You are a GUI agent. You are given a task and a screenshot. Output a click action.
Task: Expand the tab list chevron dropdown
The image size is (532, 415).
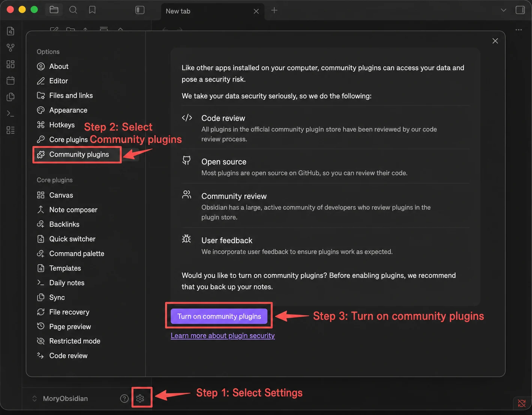click(x=504, y=10)
